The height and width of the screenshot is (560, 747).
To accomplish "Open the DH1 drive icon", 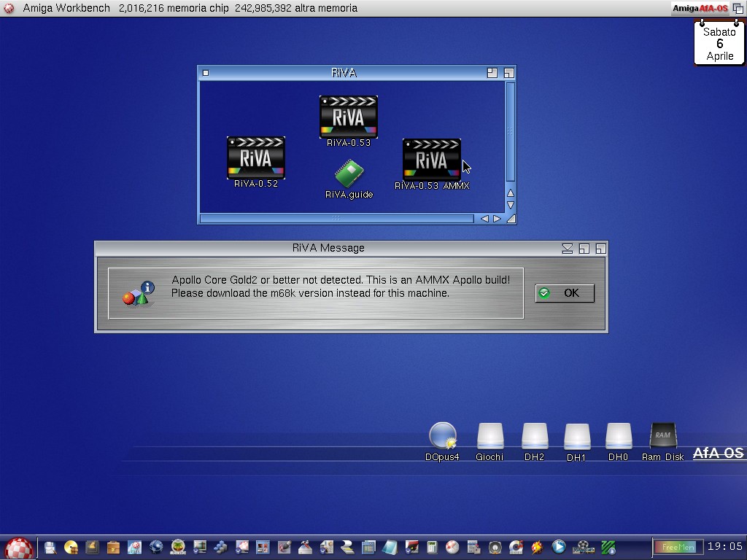I will [576, 437].
